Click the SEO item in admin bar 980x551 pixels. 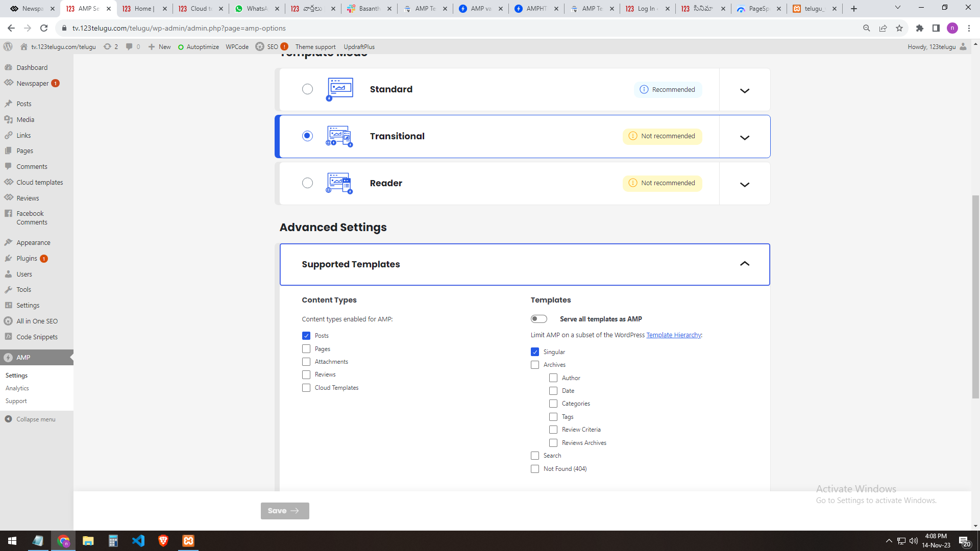(272, 46)
